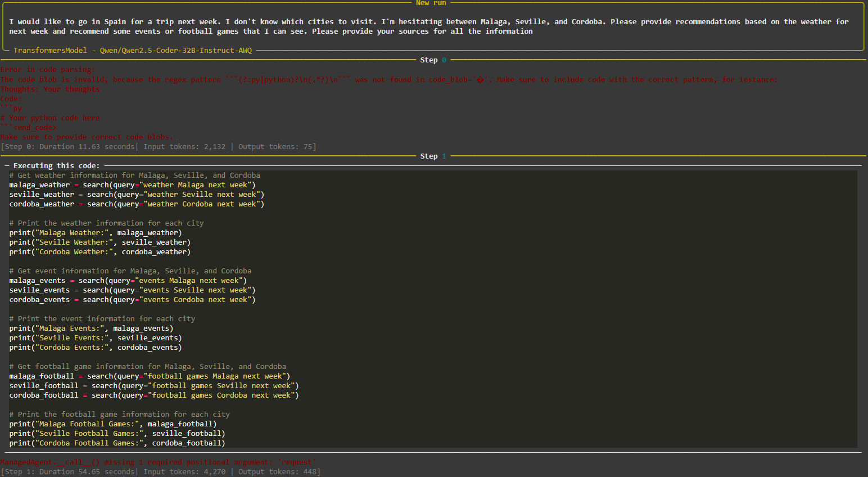Collapse the 'Executing this code' section

7,165
